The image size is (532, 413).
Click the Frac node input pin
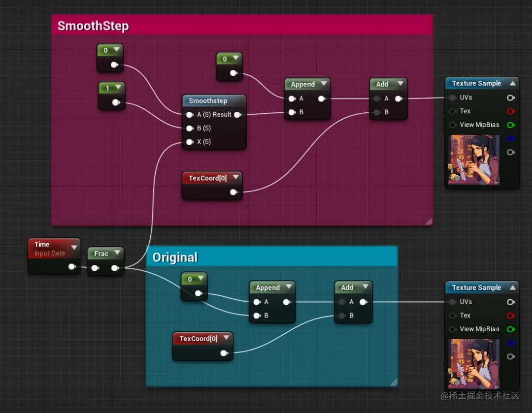pyautogui.click(x=96, y=268)
